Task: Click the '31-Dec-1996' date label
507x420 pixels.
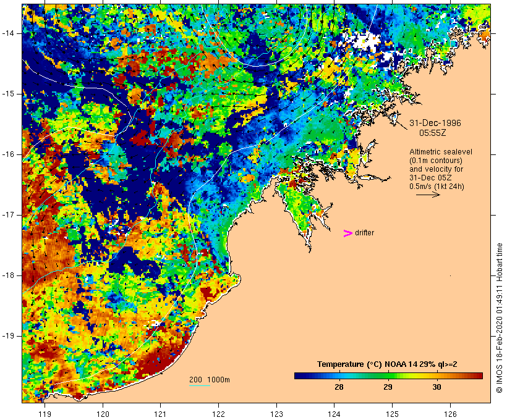Action: pos(435,123)
